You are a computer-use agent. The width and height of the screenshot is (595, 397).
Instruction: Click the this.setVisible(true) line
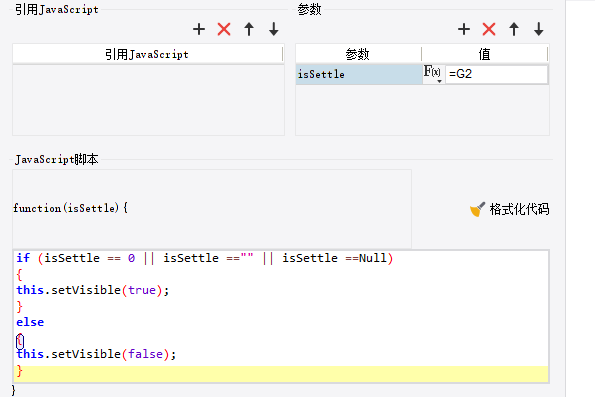tap(93, 290)
